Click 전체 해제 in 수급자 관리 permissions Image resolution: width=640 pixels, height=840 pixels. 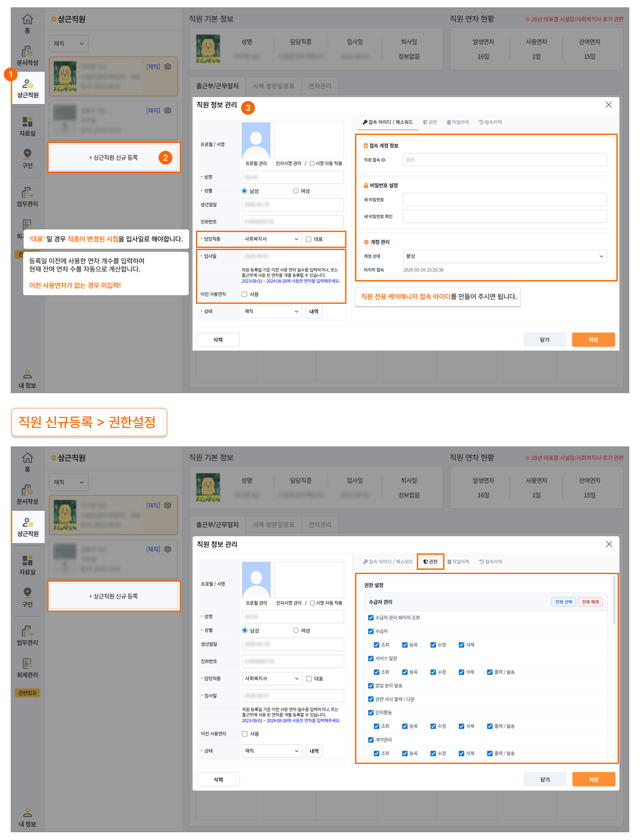tap(590, 602)
